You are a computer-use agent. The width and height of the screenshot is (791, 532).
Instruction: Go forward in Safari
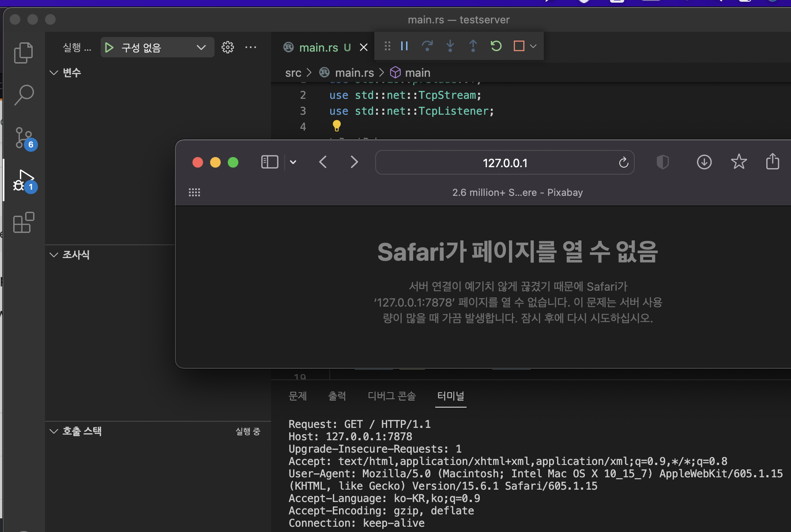pos(354,162)
